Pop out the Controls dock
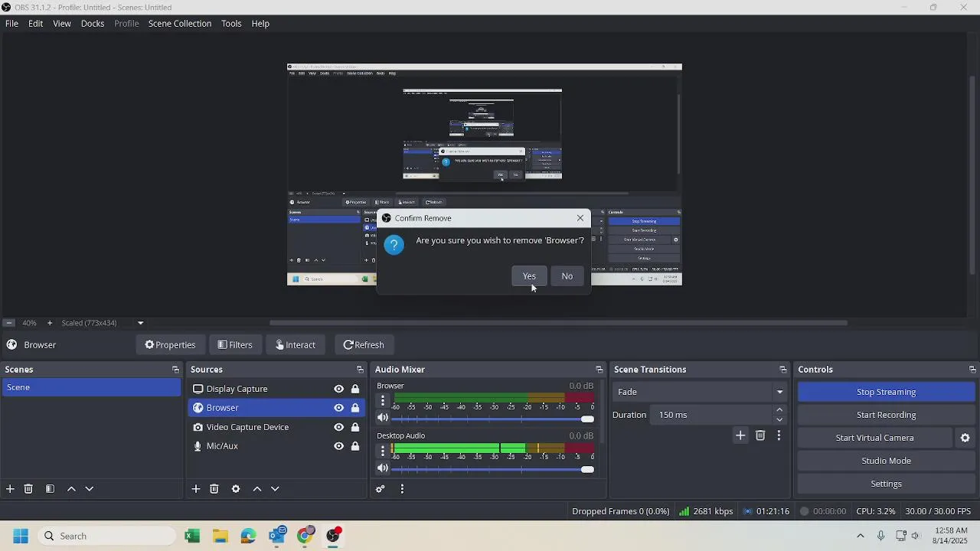 coord(972,370)
